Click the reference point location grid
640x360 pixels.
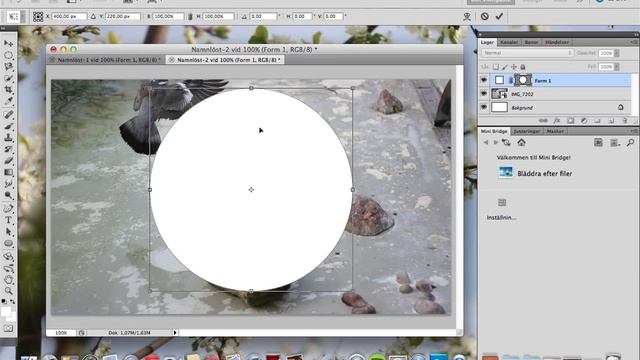(x=38, y=16)
